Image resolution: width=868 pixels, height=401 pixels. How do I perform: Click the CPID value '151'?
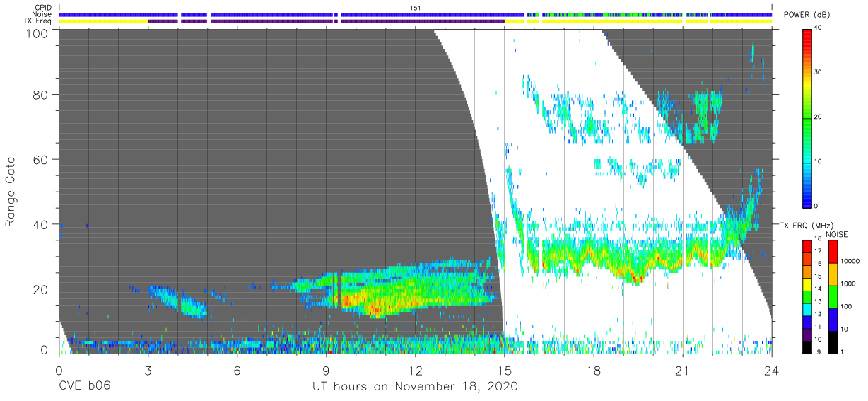416,7
